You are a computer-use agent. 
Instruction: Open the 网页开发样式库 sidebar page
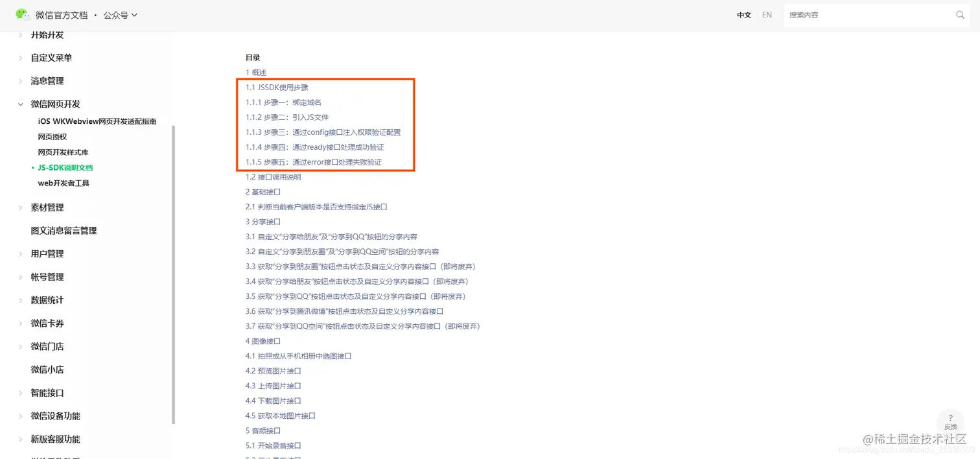(63, 152)
